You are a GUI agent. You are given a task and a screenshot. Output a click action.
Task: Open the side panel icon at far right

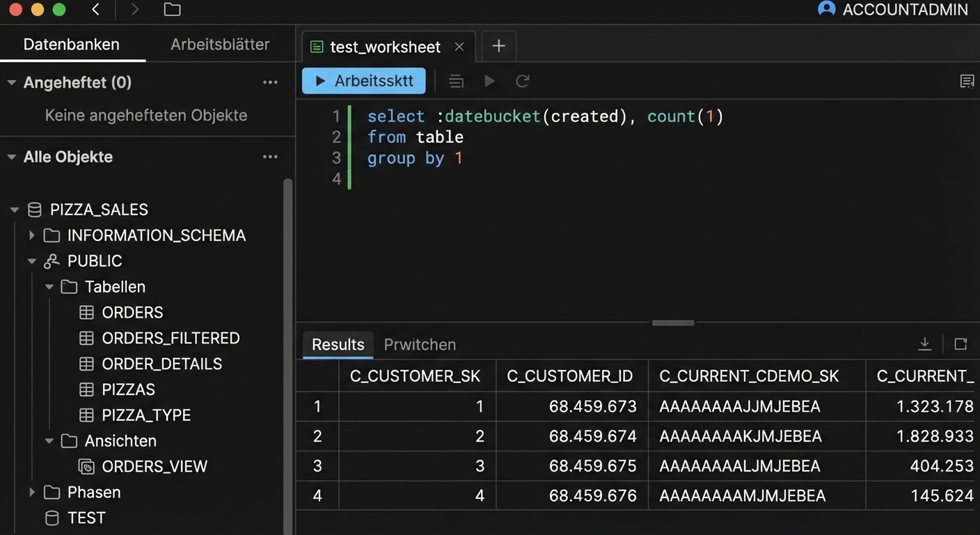pyautogui.click(x=967, y=82)
